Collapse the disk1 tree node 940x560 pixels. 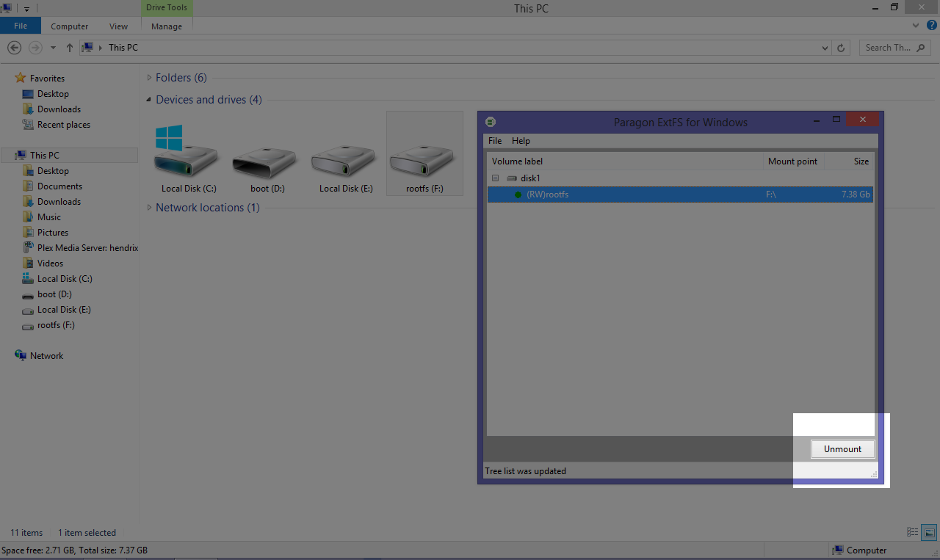495,178
